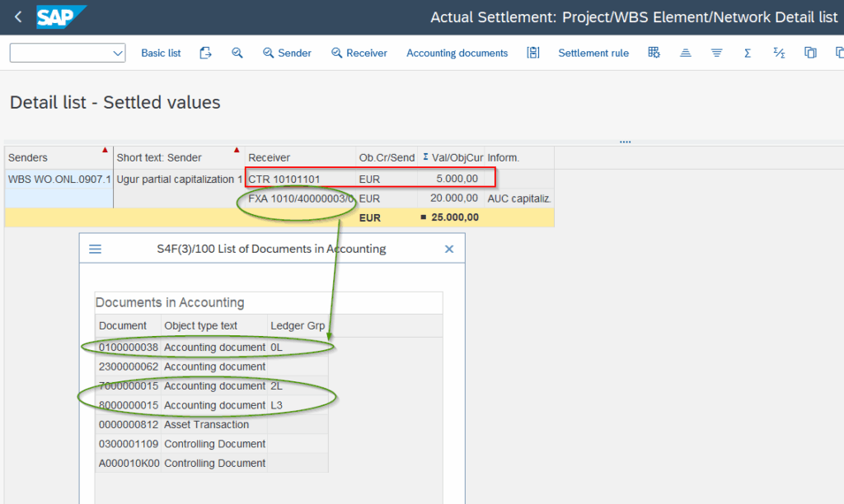Open the dialog hamburger menu
Screen dimensions: 844x504
pos(96,249)
